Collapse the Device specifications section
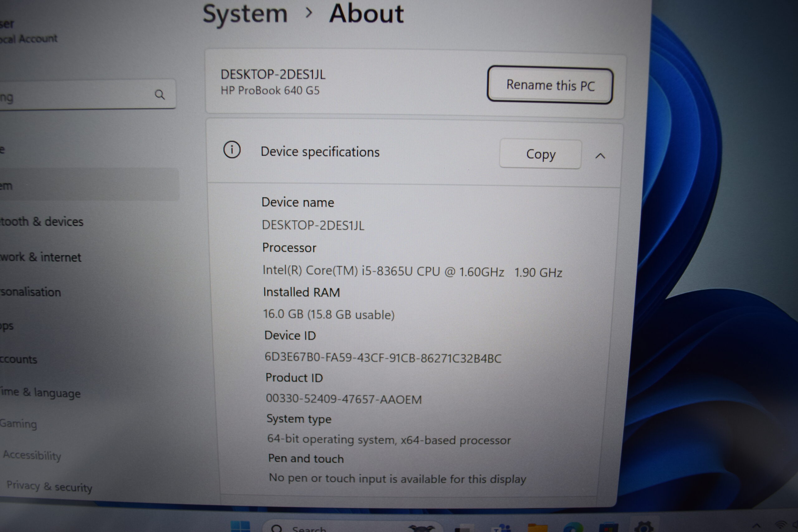 (600, 156)
